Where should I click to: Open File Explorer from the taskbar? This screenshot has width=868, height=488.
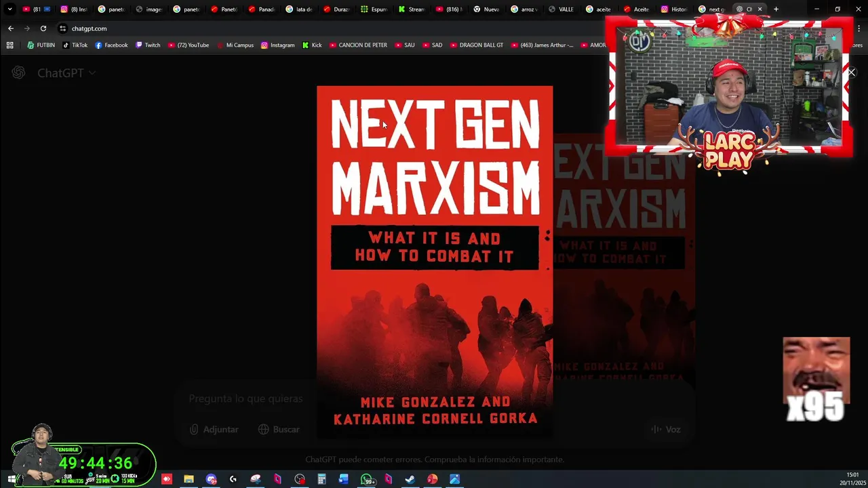189,479
